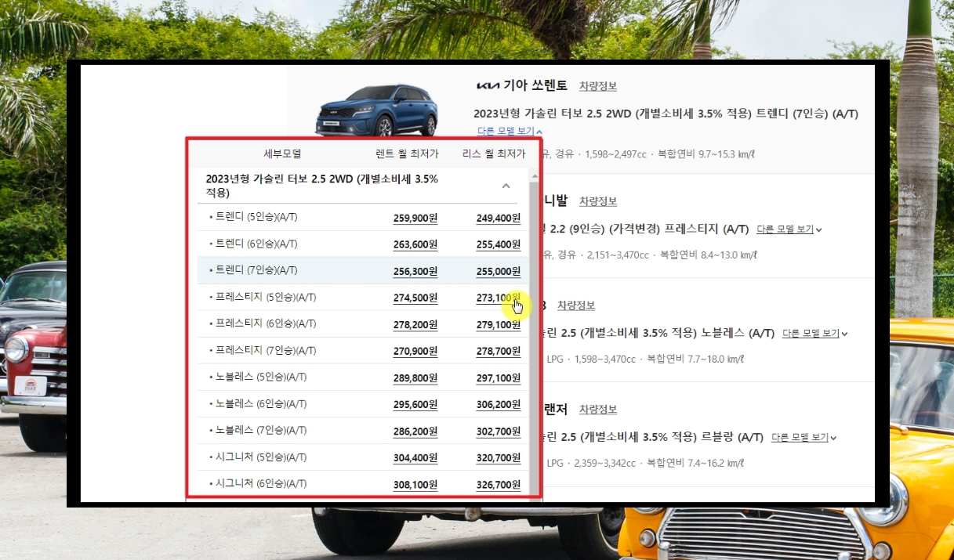Viewport: 954px width, 560px height.
Task: Click the Kia Sorento car thumbnail
Action: (x=377, y=110)
